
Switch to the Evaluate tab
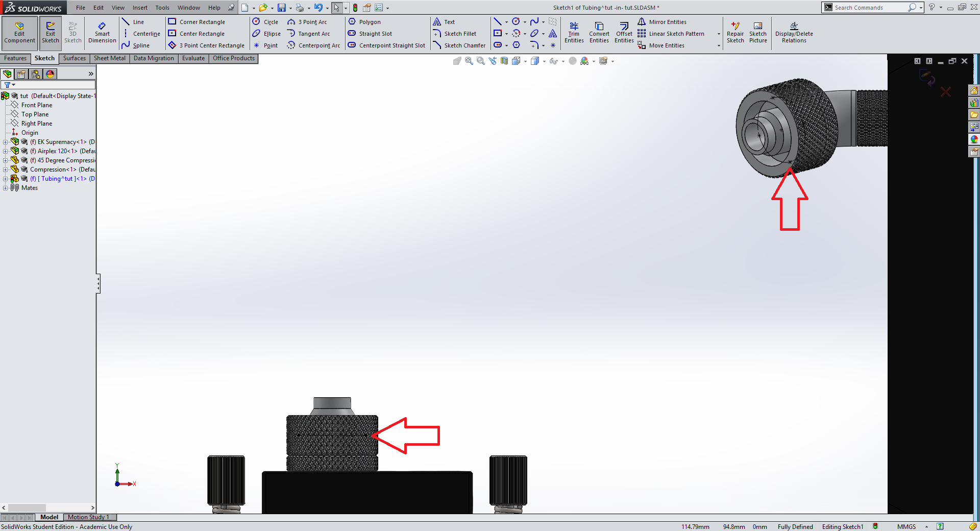tap(193, 58)
